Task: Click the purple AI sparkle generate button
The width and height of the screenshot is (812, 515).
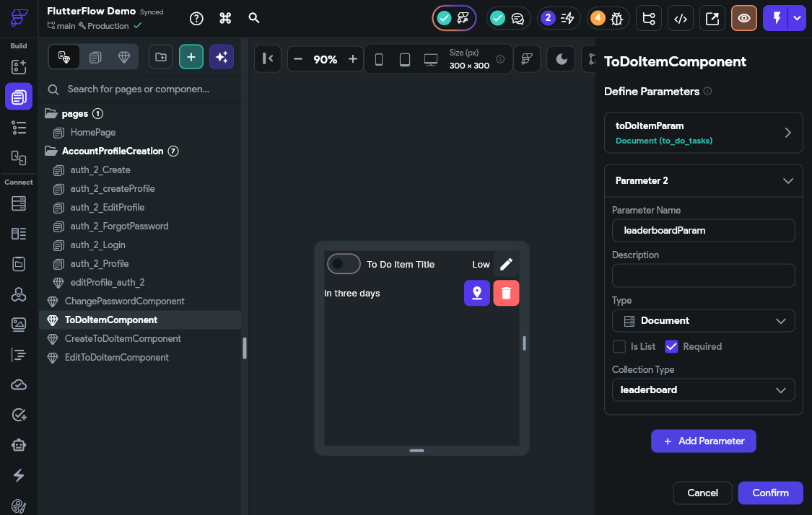Action: (x=222, y=57)
